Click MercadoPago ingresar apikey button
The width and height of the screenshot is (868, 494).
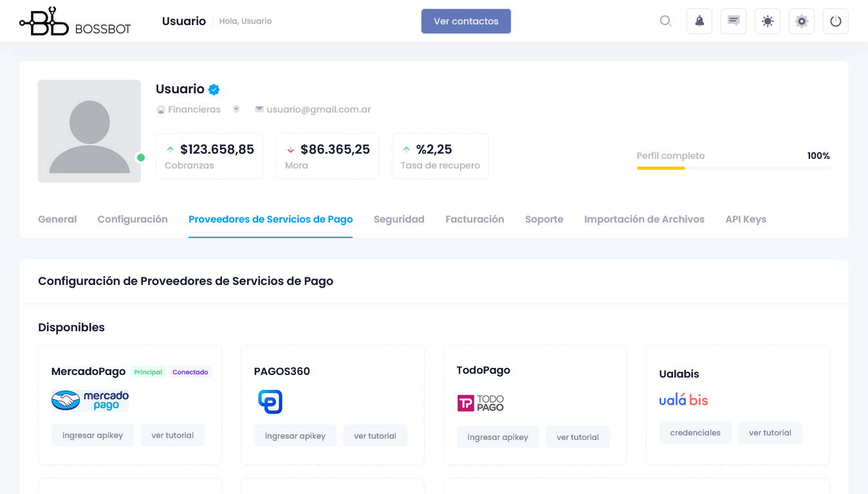pyautogui.click(x=93, y=435)
